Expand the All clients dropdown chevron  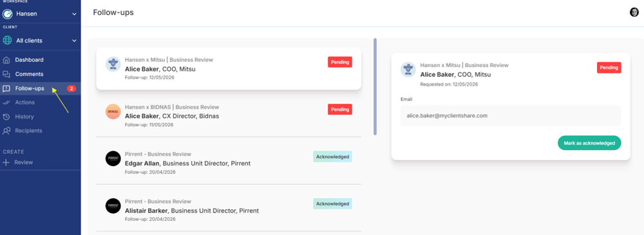(74, 41)
